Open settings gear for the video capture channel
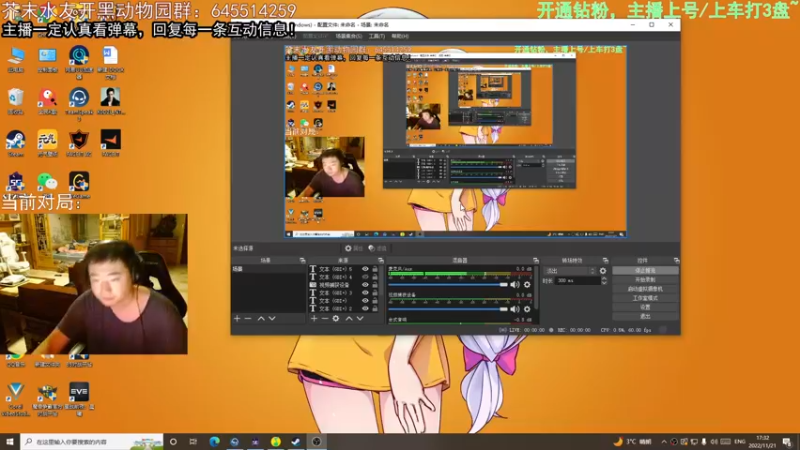The width and height of the screenshot is (800, 450). tap(527, 309)
